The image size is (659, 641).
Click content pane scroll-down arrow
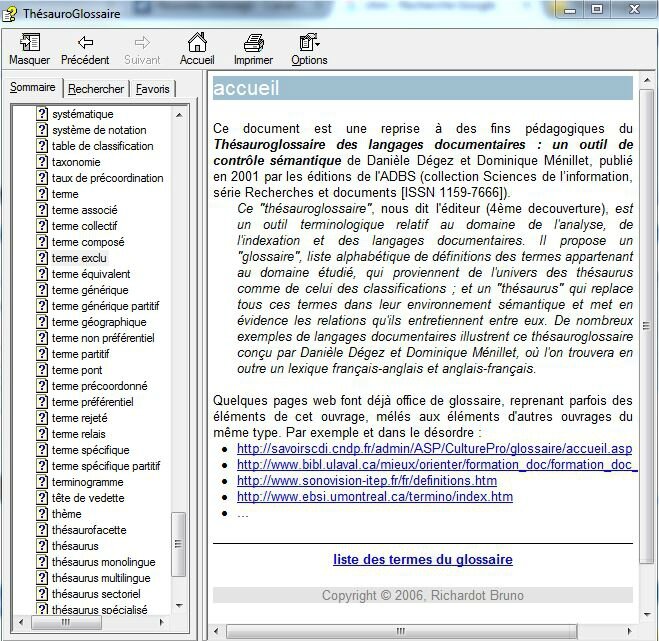pyautogui.click(x=646, y=615)
